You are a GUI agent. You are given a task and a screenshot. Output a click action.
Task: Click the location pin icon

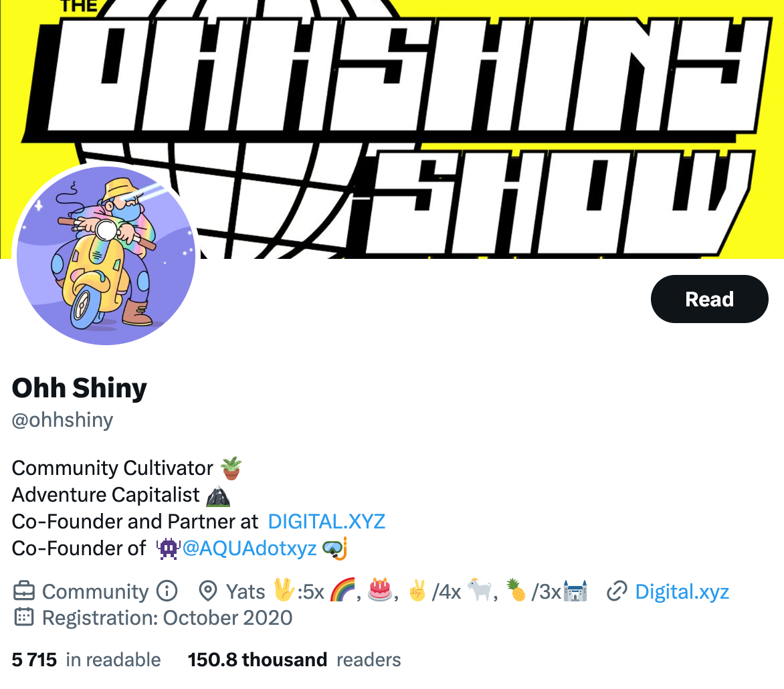point(207,591)
